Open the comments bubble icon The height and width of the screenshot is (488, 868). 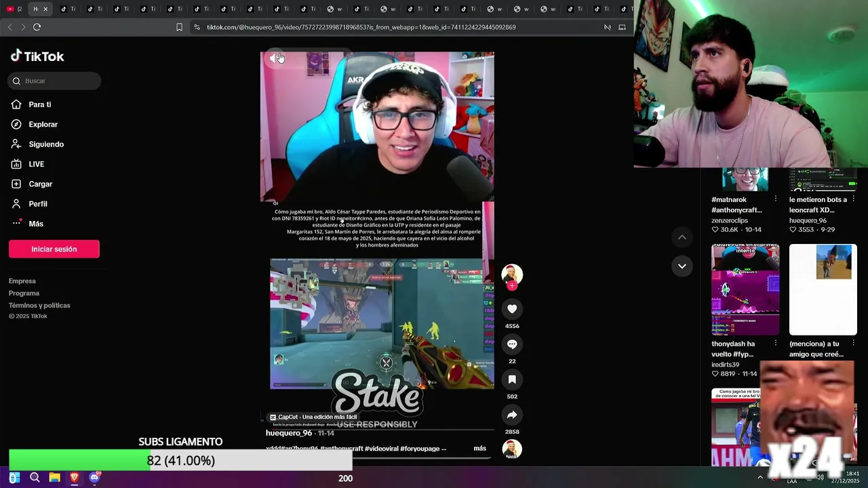[512, 344]
